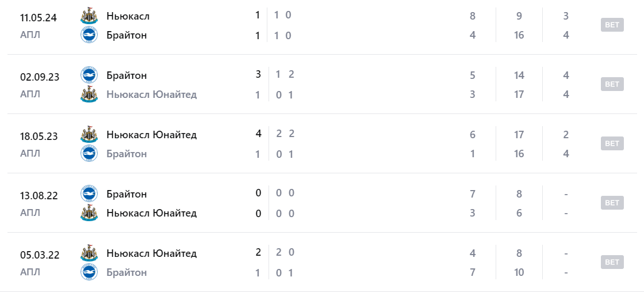
Task: Click Brighton crest in 11.05.24 match
Action: pyautogui.click(x=89, y=35)
